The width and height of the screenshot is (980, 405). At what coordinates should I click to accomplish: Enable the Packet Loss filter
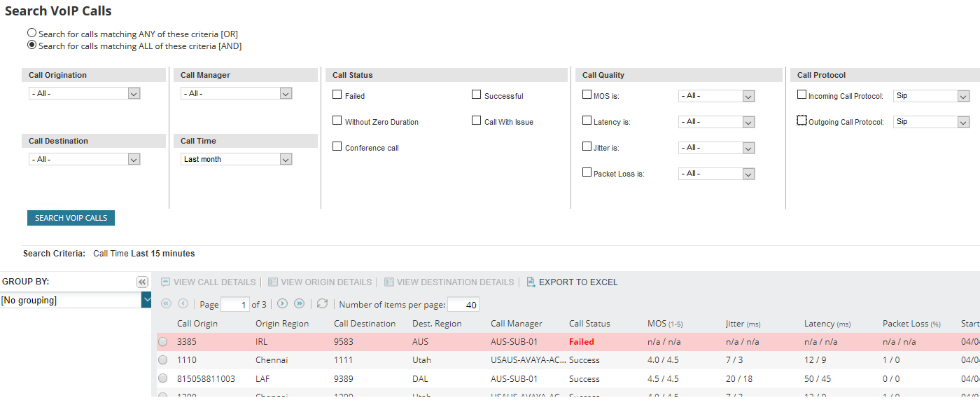[x=587, y=172]
